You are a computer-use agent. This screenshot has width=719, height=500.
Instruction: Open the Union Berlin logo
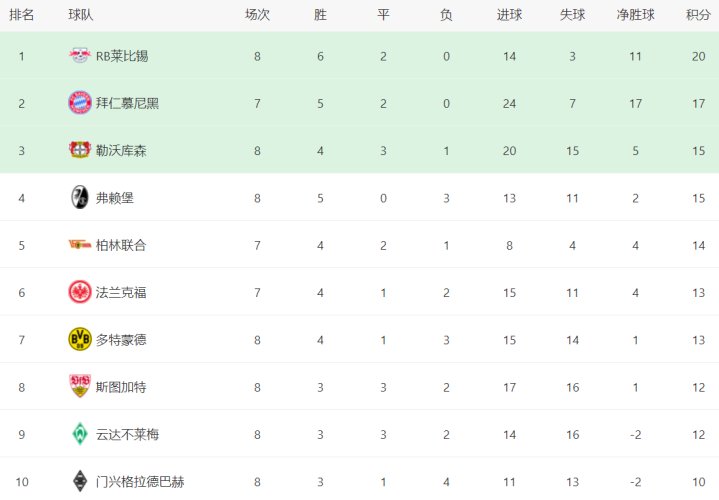coord(80,245)
